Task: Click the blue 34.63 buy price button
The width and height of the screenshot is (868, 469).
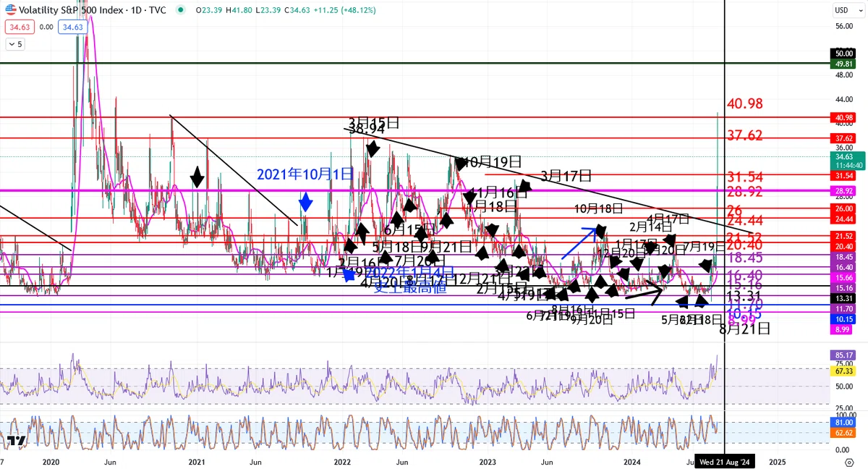Action: click(73, 27)
